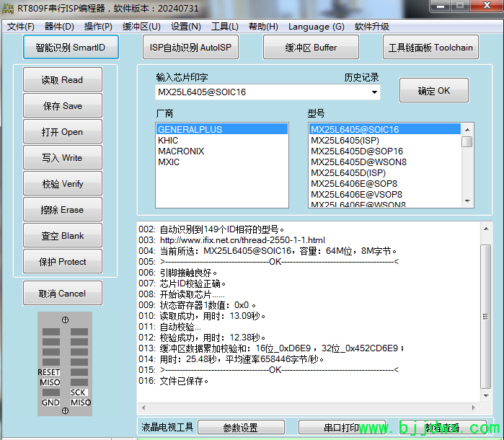Open the 文件(F) menu
Screen dimensions: 504x440
pos(21,27)
